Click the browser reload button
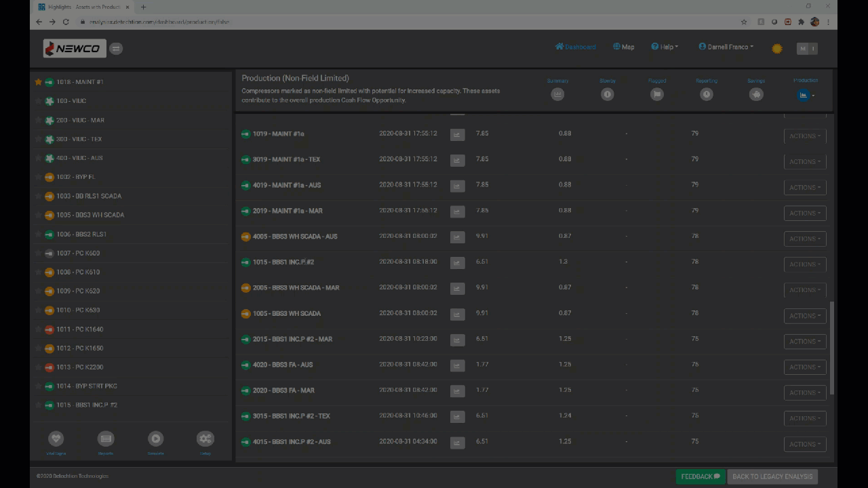 [x=66, y=22]
